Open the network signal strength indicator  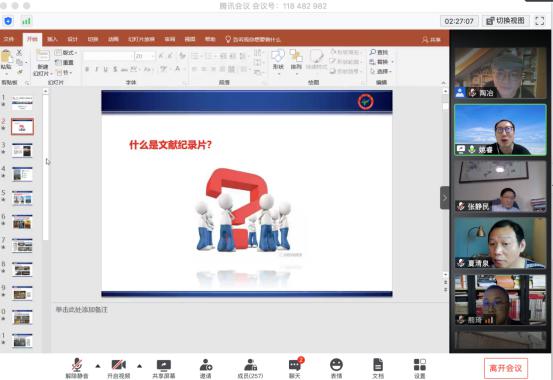(x=26, y=21)
